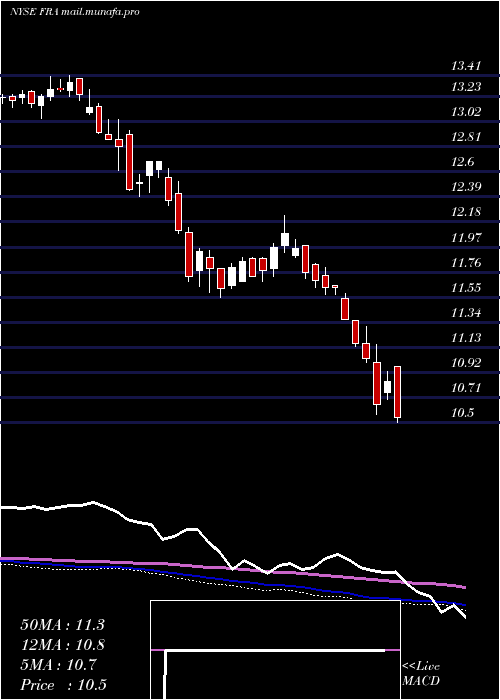Click the '5MA : 10.7' indicator text
Image resolution: width=500 pixels, height=700 pixels.
[x=58, y=665]
